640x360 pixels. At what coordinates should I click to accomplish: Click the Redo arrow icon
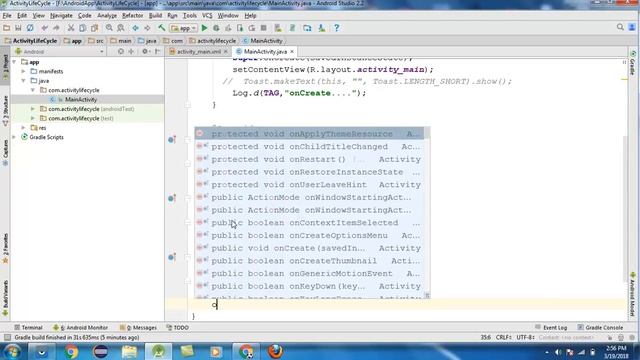click(x=56, y=28)
